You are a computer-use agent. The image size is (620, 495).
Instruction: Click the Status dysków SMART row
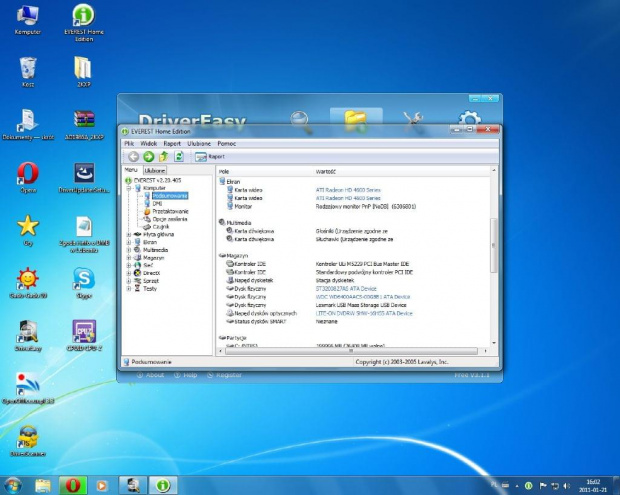pyautogui.click(x=282, y=322)
